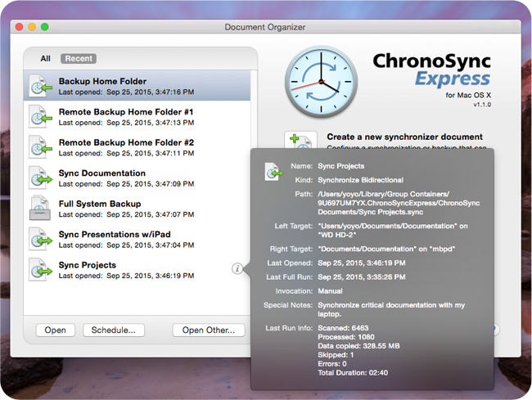The height and width of the screenshot is (400, 532).
Task: Click the create new synchronizer document icon
Action: (x=301, y=140)
